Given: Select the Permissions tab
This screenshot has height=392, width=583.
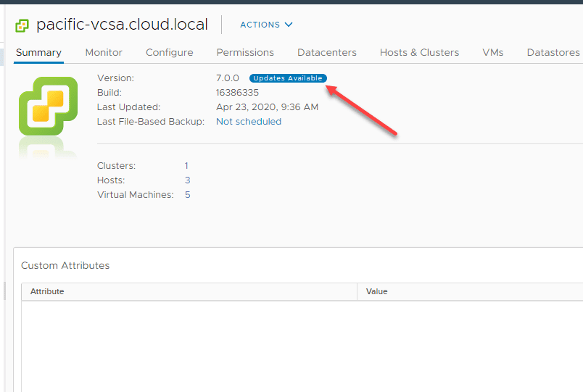Looking at the screenshot, I should (245, 52).
